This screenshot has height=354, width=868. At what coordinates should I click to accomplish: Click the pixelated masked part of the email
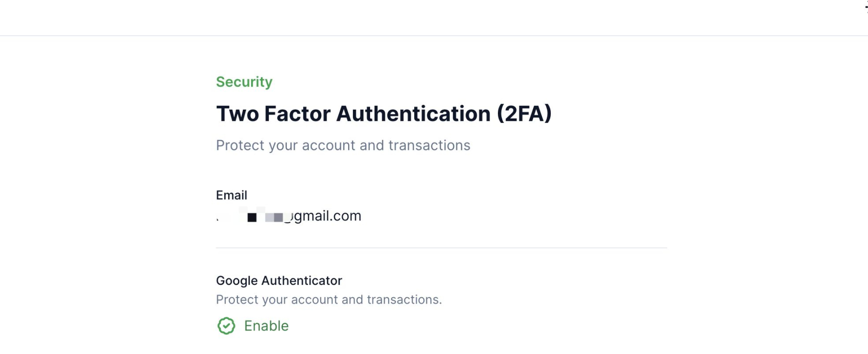pyautogui.click(x=254, y=215)
